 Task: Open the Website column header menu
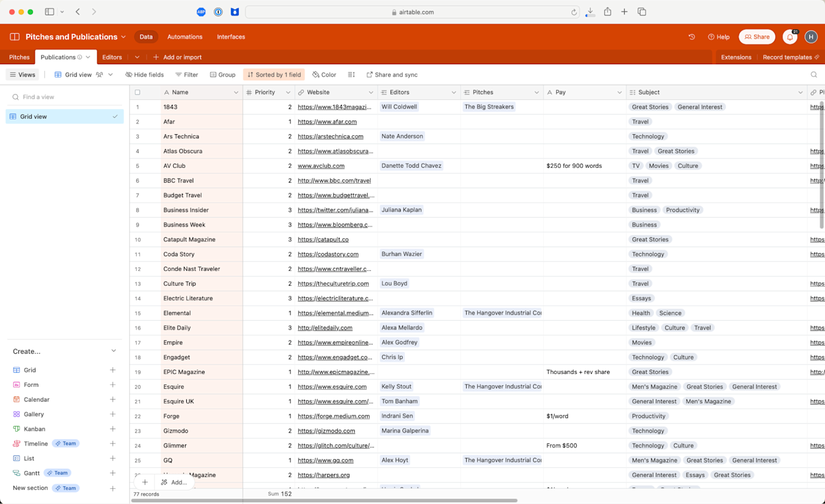pos(371,92)
